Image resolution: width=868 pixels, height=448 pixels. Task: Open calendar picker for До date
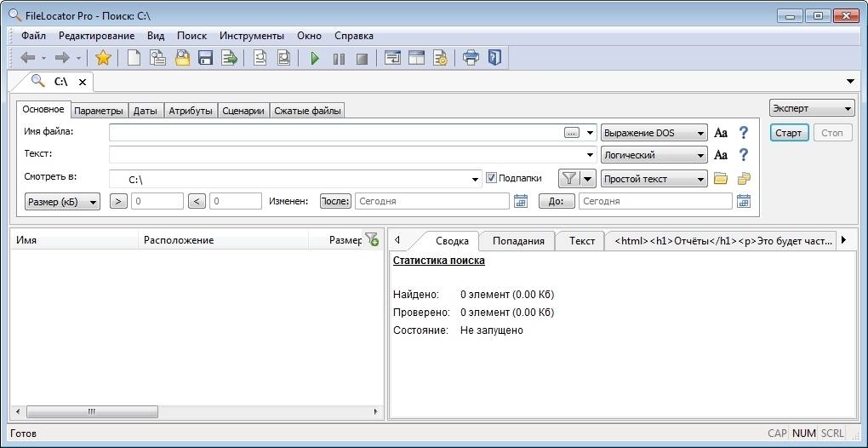click(x=744, y=201)
